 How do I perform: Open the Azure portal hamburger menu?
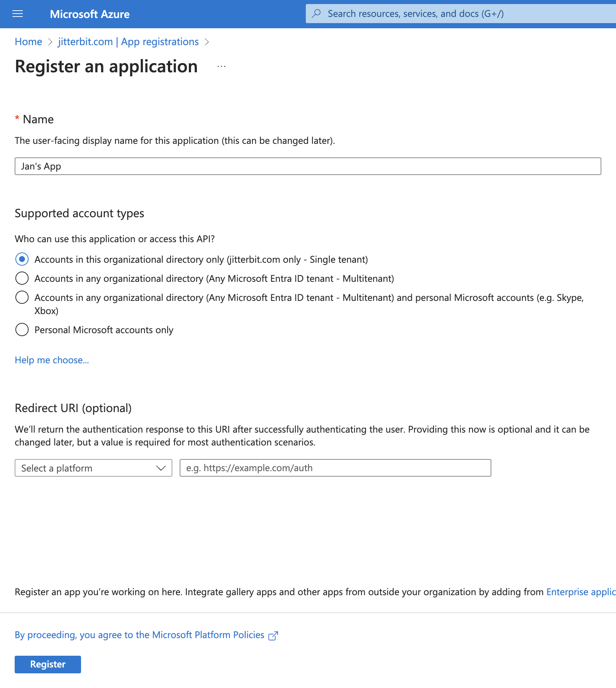[17, 14]
